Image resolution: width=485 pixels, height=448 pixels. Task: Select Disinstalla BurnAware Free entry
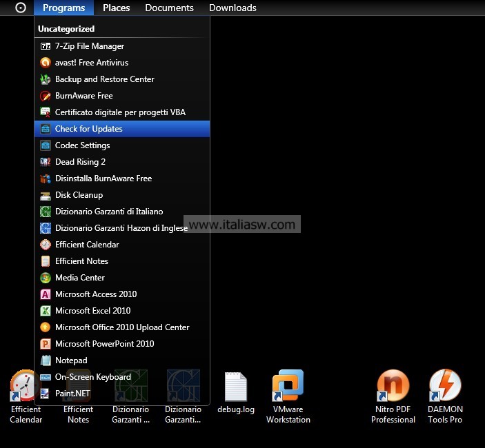122,179
